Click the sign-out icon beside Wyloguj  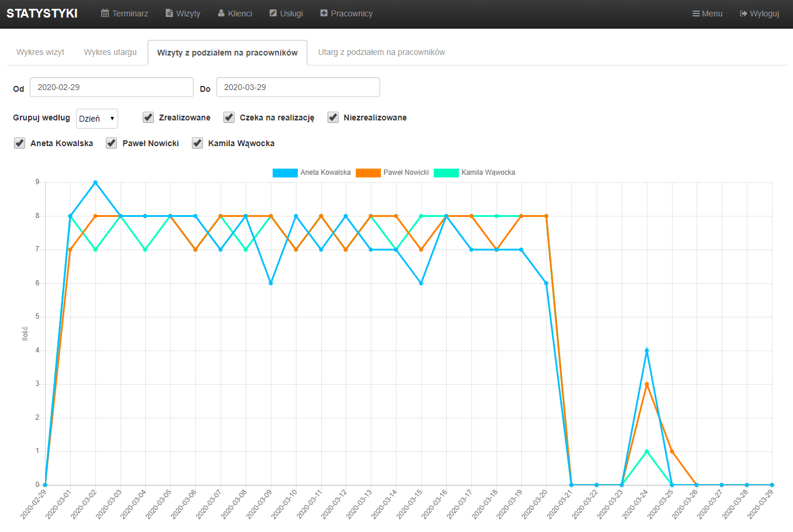[x=743, y=13]
